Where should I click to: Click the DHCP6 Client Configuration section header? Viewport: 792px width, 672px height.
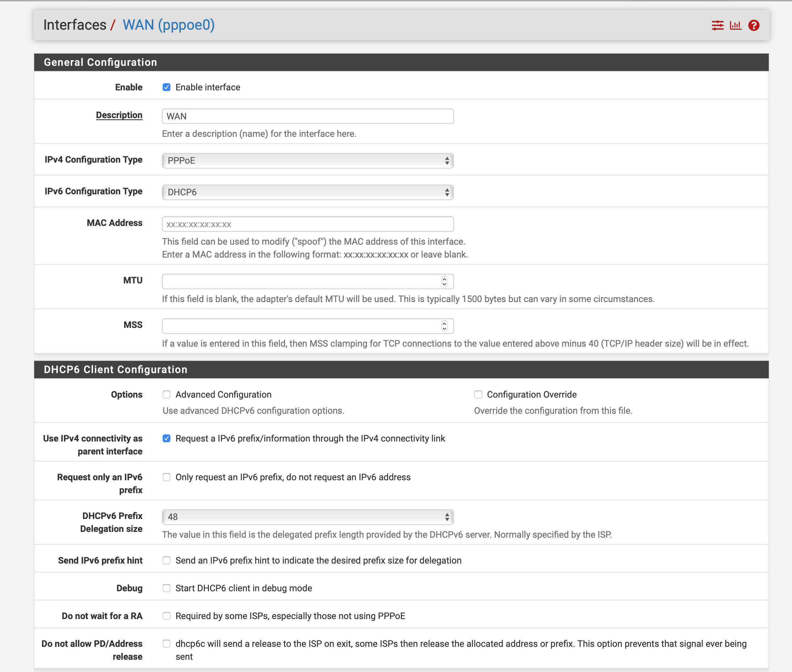401,370
